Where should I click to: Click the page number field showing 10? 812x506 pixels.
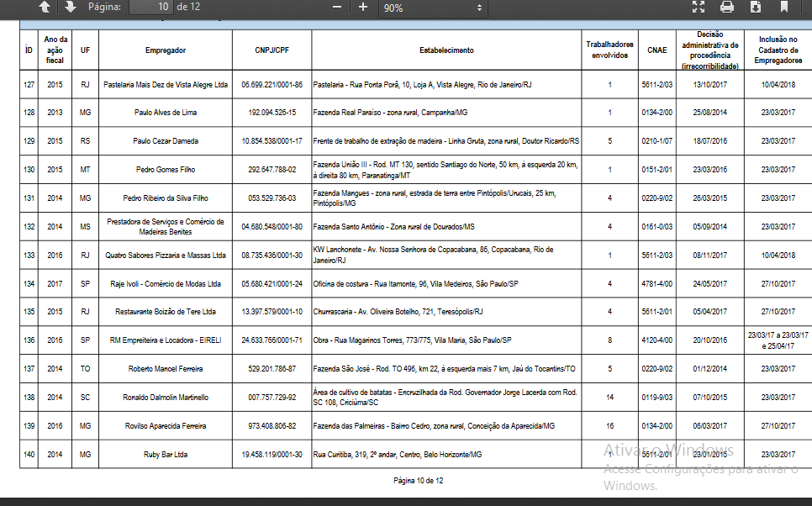point(150,7)
